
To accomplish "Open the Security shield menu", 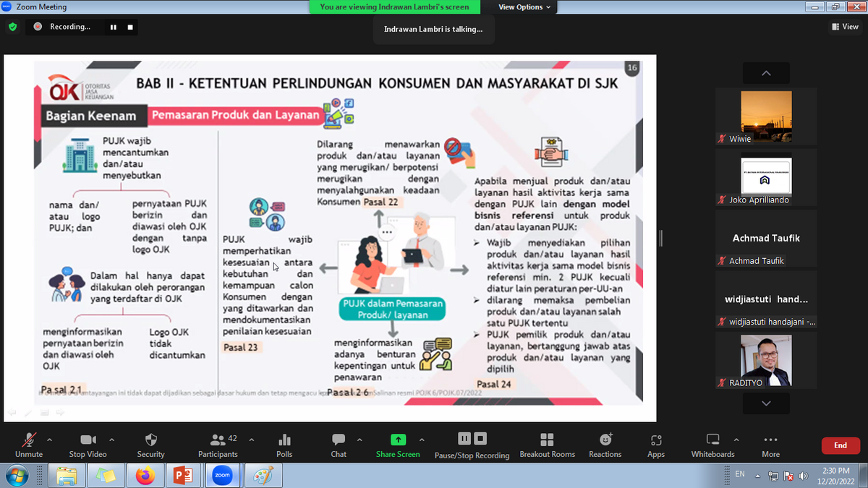I will click(x=150, y=444).
